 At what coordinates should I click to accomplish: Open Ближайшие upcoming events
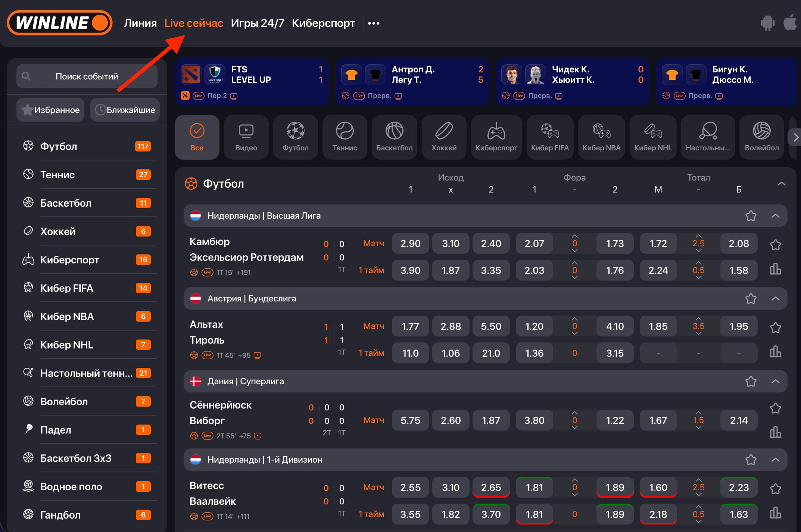tap(125, 110)
